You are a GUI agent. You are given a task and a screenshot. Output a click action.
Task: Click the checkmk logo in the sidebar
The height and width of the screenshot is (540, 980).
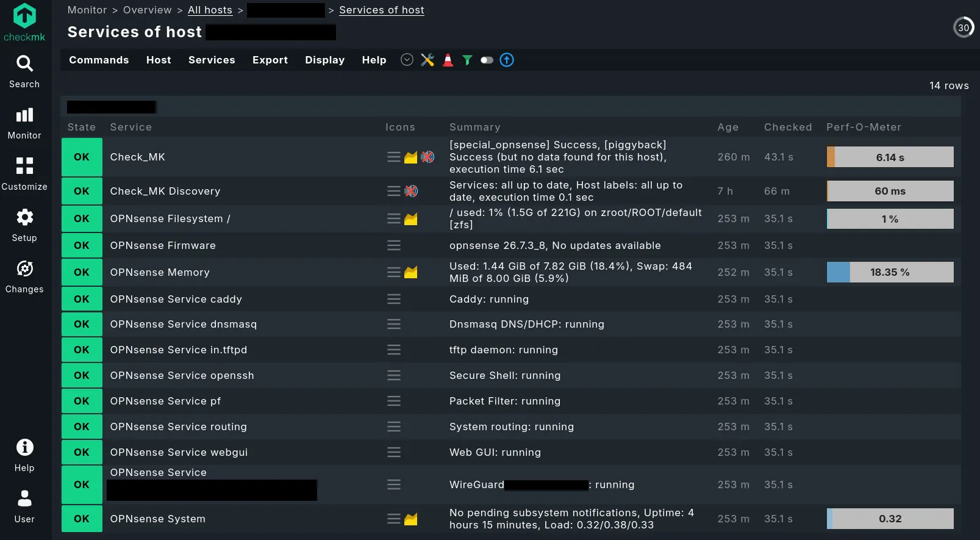pyautogui.click(x=24, y=22)
